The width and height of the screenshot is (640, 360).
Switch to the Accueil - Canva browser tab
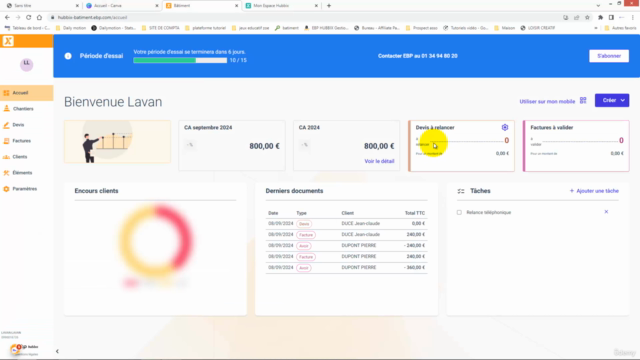pyautogui.click(x=122, y=6)
